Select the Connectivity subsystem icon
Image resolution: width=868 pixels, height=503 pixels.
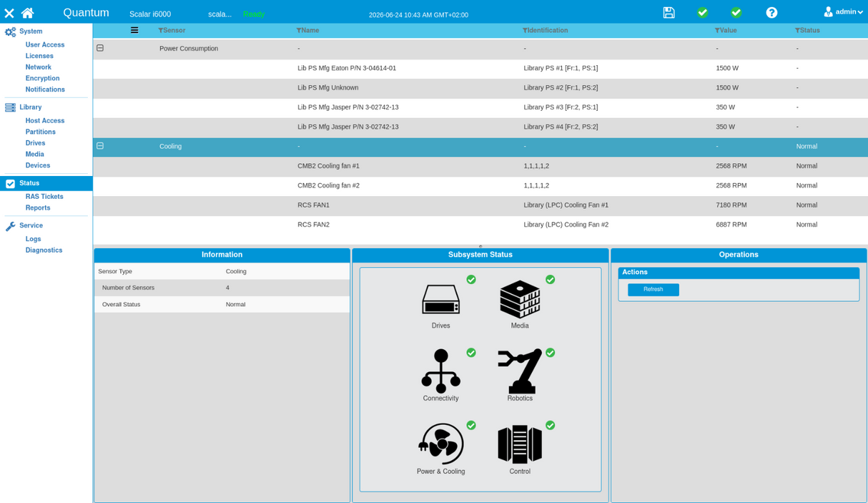click(x=441, y=371)
